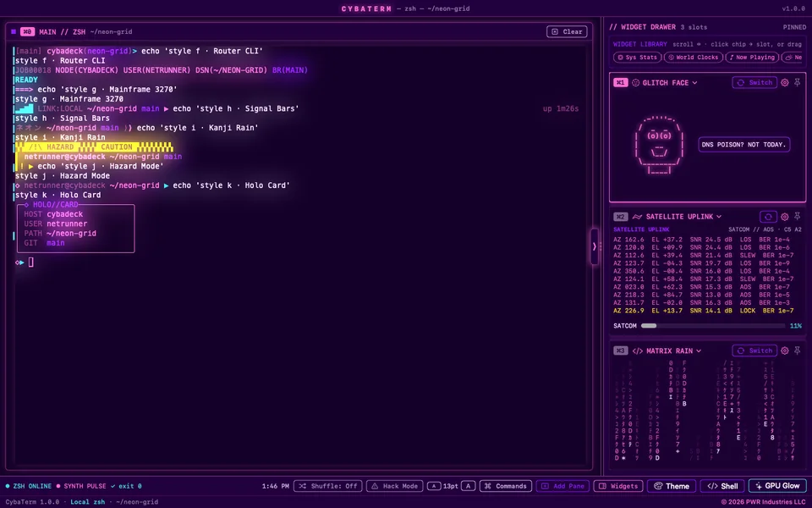
Task: Toggle the pin on Matrix Rain widget
Action: [x=798, y=351]
